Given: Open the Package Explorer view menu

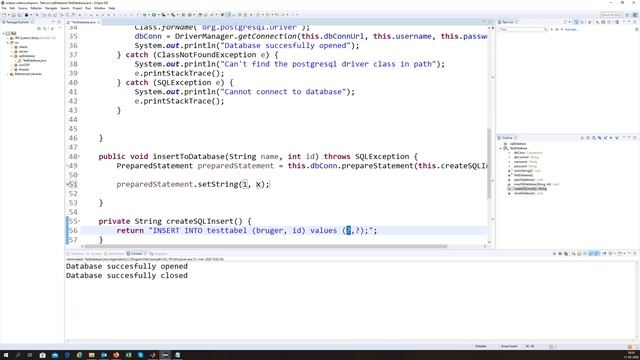Looking at the screenshot, I should pyautogui.click(x=60, y=28).
